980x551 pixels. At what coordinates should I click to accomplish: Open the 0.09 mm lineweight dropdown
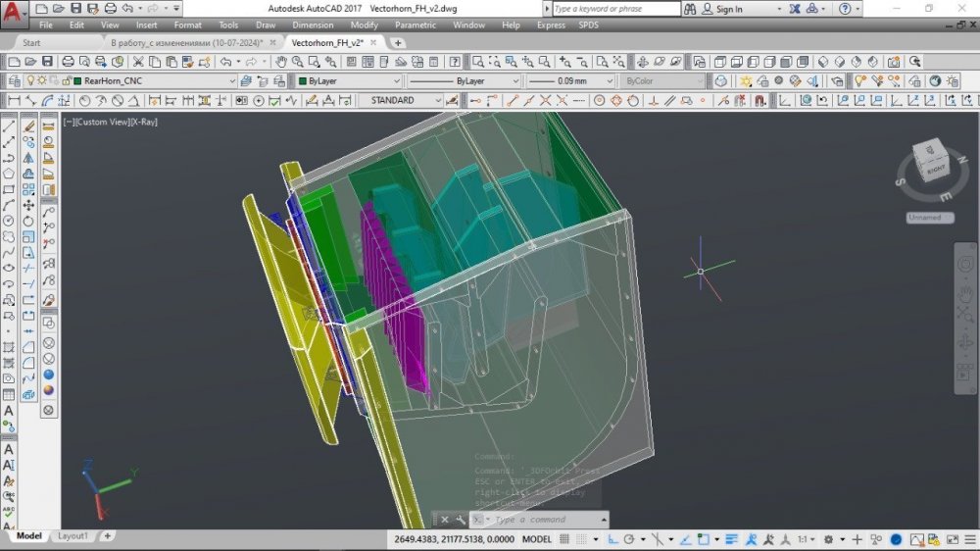pyautogui.click(x=608, y=81)
